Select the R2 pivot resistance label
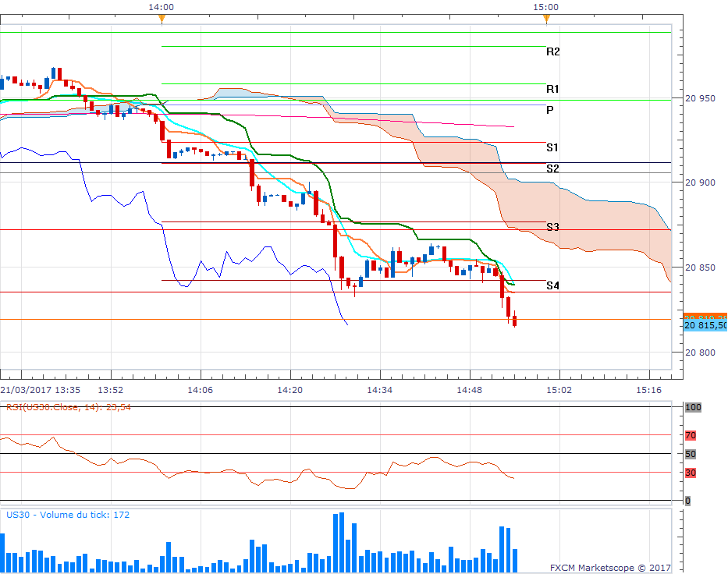The height and width of the screenshot is (574, 728). point(552,52)
